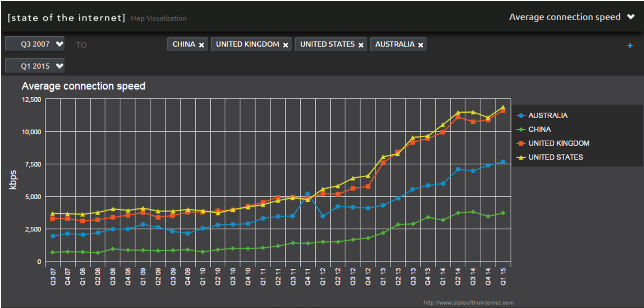Click the Australia Q1 15 data point
The image size is (644, 308).
[503, 162]
